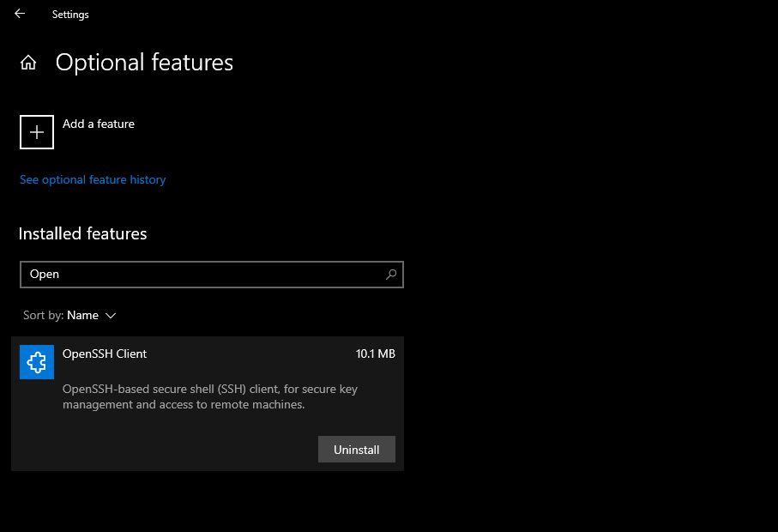The image size is (778, 532).
Task: Expand the Sort by chevron arrow
Action: (111, 316)
